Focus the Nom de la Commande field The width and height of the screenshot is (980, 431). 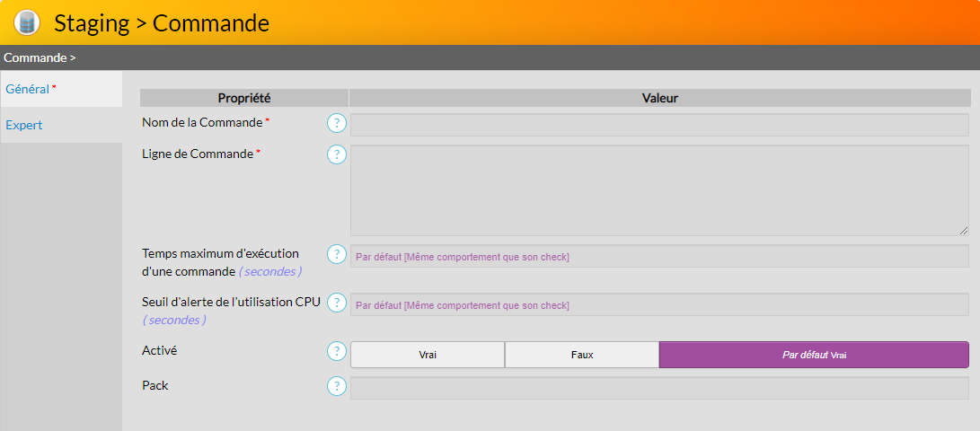click(658, 125)
